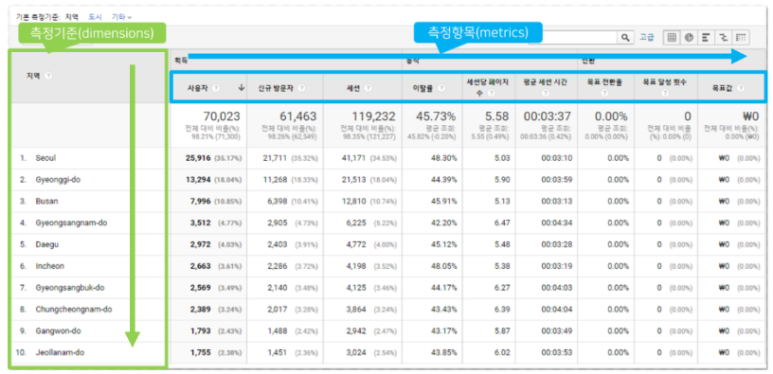773x374 pixels.
Task: Sort by 목표 전환율 column header
Action: pyautogui.click(x=604, y=82)
